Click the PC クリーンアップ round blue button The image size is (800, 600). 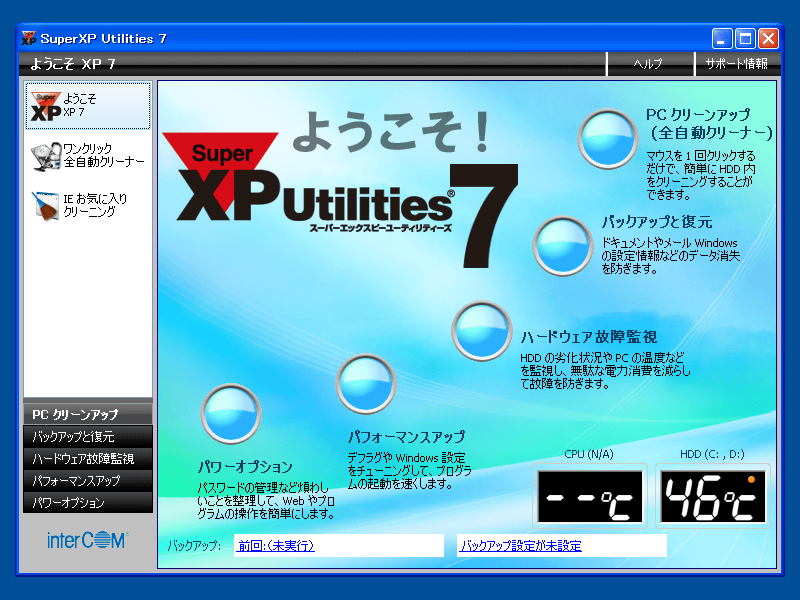coord(607,139)
